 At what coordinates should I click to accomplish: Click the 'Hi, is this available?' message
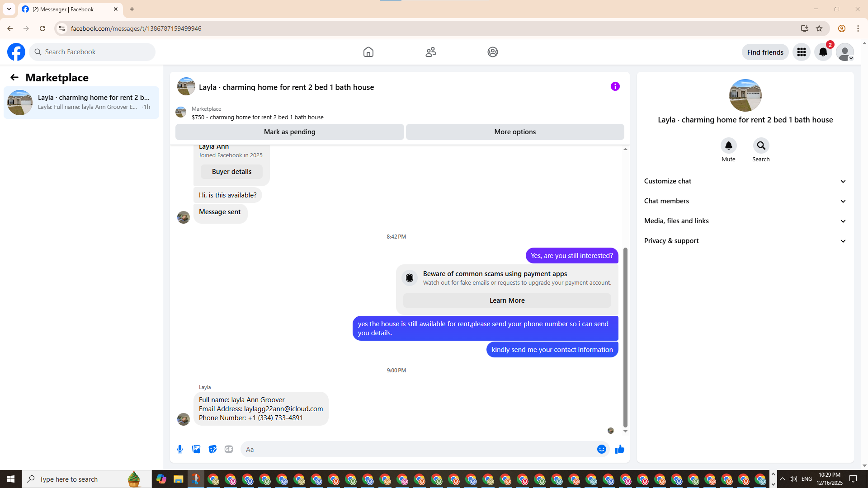pos(228,195)
